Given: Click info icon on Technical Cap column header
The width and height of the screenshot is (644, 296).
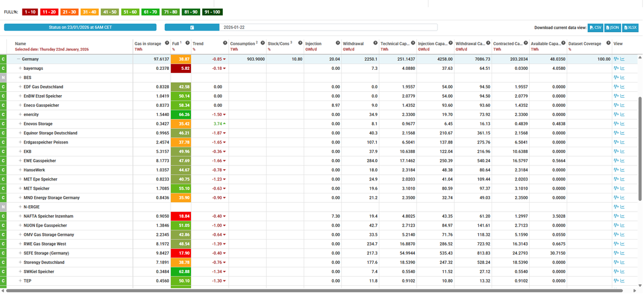Looking at the screenshot, I should tap(413, 44).
